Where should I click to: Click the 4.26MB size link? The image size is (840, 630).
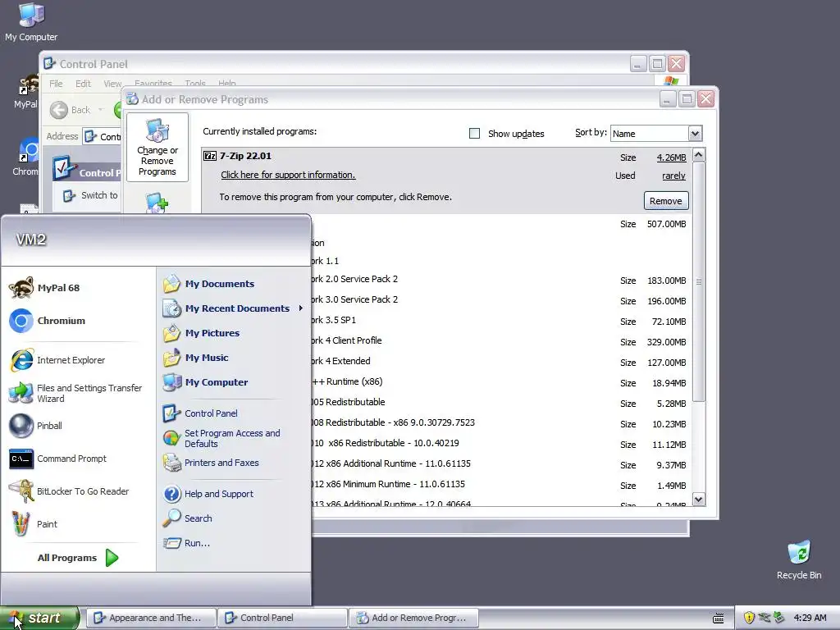pyautogui.click(x=671, y=157)
